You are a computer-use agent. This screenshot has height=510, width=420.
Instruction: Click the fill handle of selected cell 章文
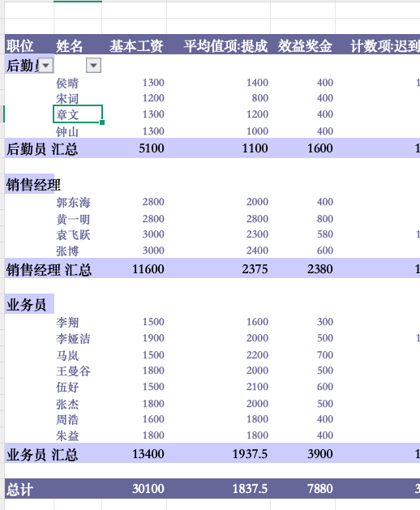point(102,122)
